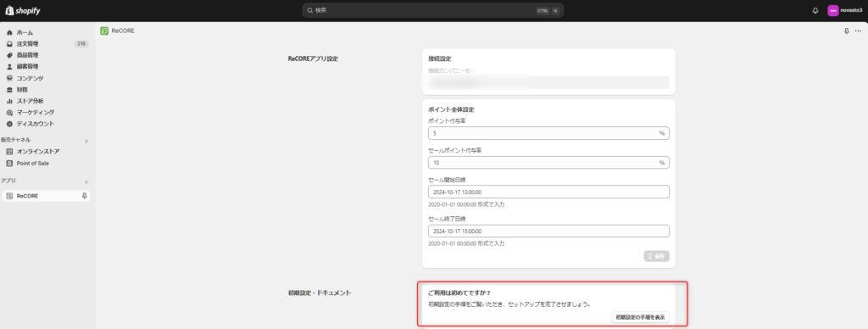
Task: Edit the セールポイント付与率 field
Action: (548, 163)
